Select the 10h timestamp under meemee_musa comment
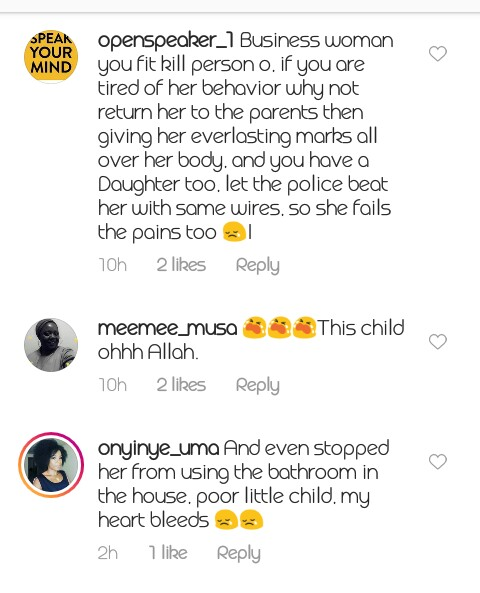The width and height of the screenshot is (480, 593). 112,385
